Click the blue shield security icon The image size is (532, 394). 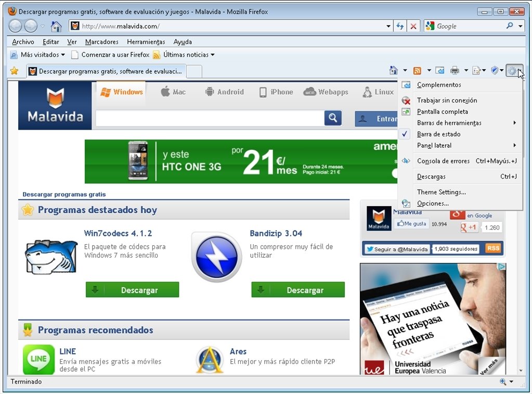point(495,71)
